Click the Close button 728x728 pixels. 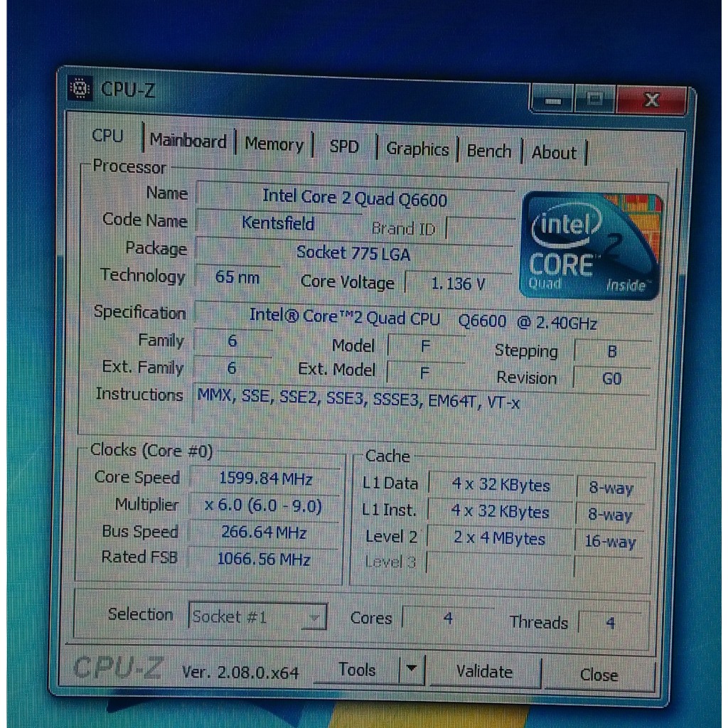(x=599, y=675)
